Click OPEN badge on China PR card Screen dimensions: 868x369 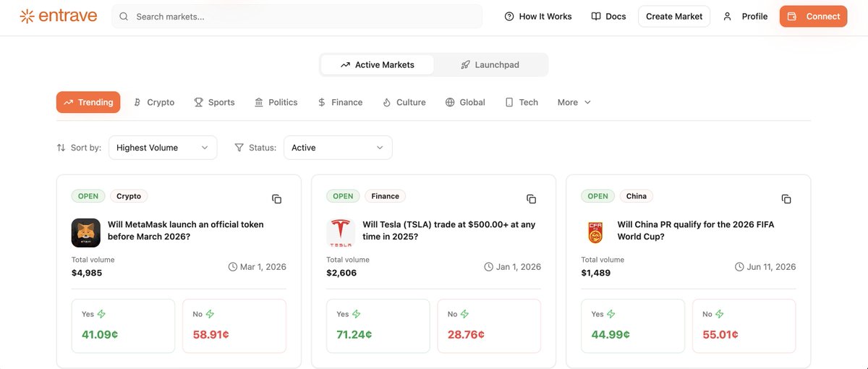coord(598,196)
